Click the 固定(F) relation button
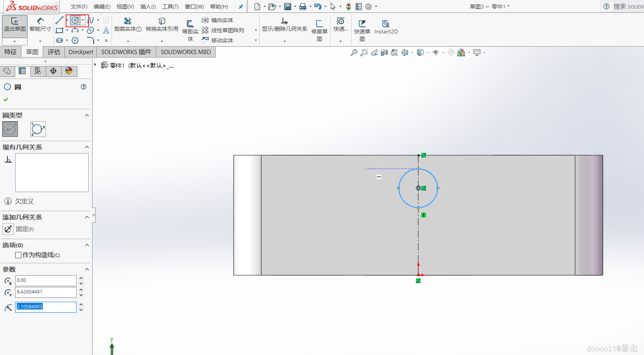The image size is (644, 355). point(8,229)
